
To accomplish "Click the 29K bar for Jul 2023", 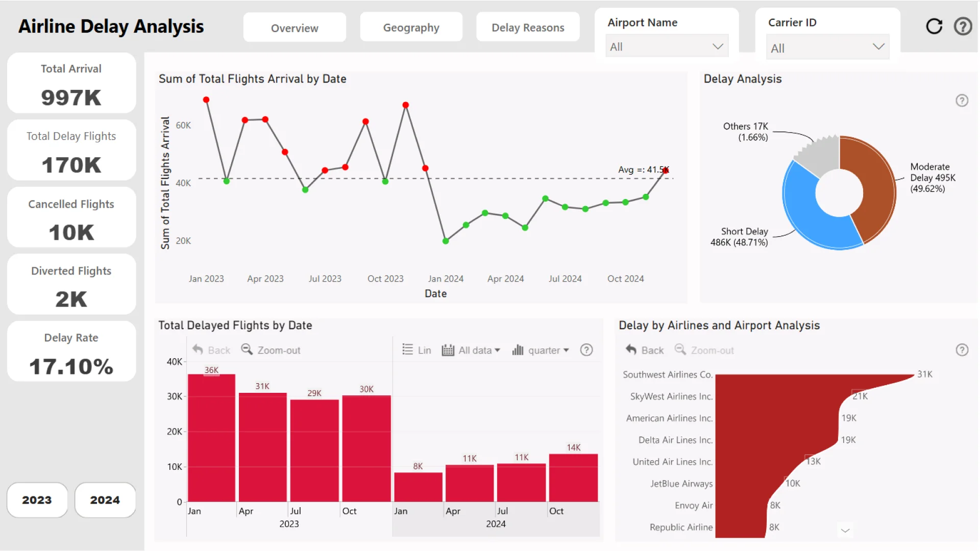I will (x=314, y=450).
